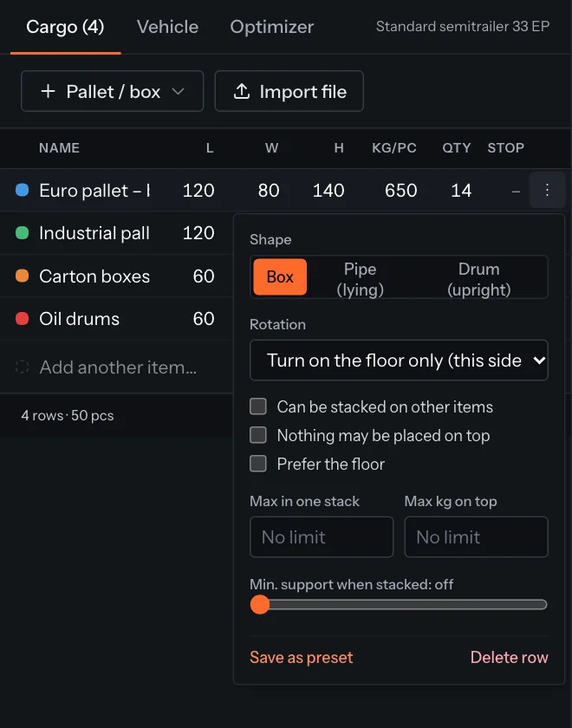Click the green Industrial pallet color dot
The height and width of the screenshot is (728, 572).
coord(23,232)
